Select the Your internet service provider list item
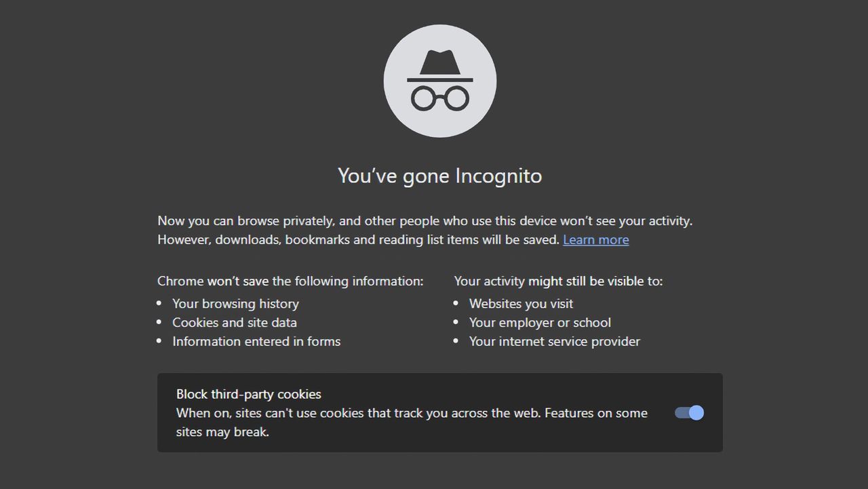Image resolution: width=868 pixels, height=489 pixels. (x=554, y=342)
